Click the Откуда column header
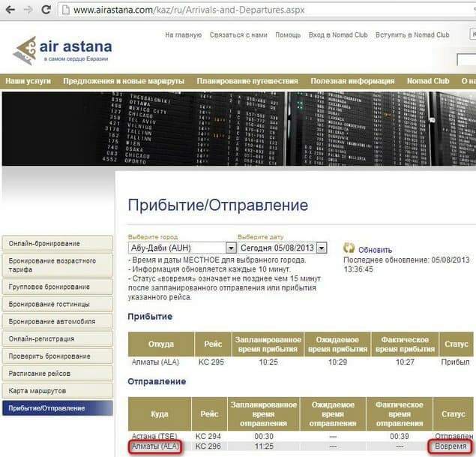This screenshot has height=457, width=476. tap(161, 344)
